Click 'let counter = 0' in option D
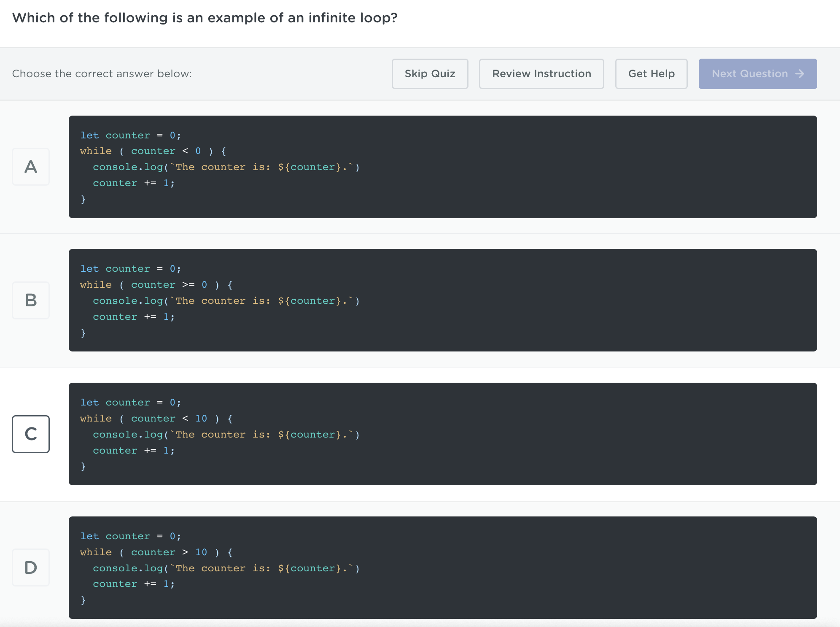This screenshot has width=840, height=627. (x=130, y=536)
